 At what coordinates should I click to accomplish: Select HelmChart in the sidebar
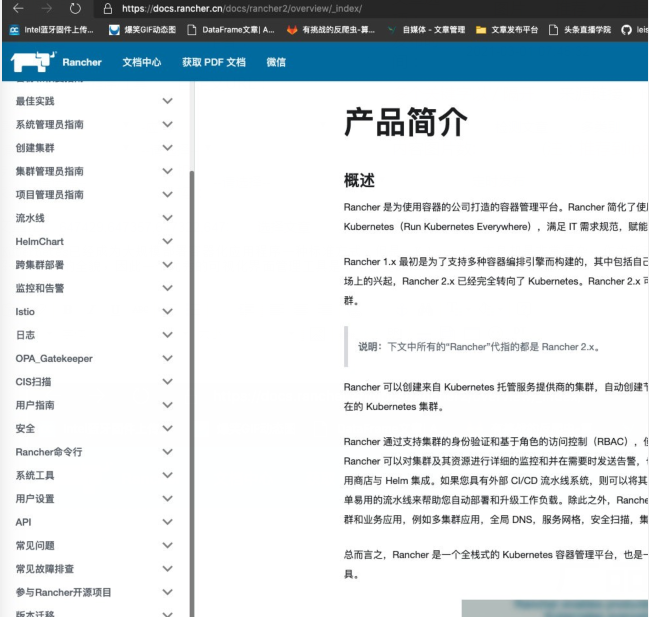click(39, 241)
